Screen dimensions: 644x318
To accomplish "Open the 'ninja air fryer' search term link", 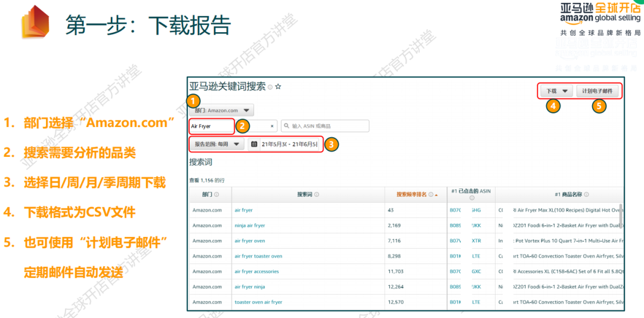I will (x=250, y=226).
